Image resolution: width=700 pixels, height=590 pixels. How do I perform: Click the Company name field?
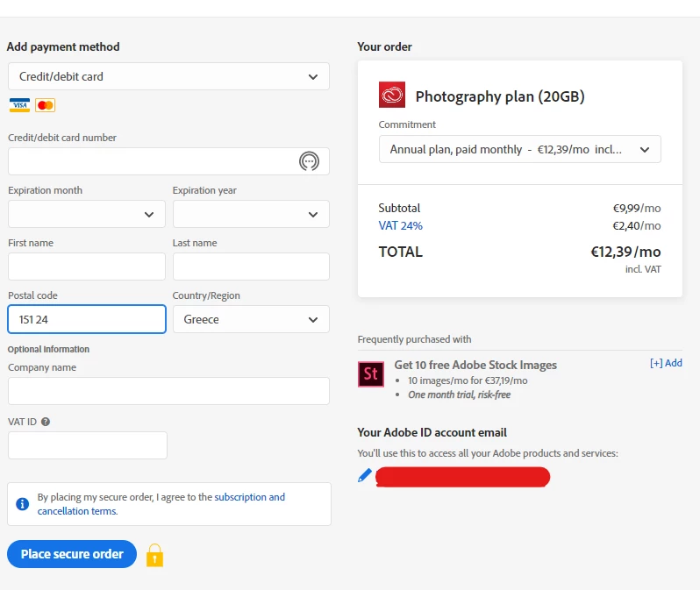click(168, 391)
